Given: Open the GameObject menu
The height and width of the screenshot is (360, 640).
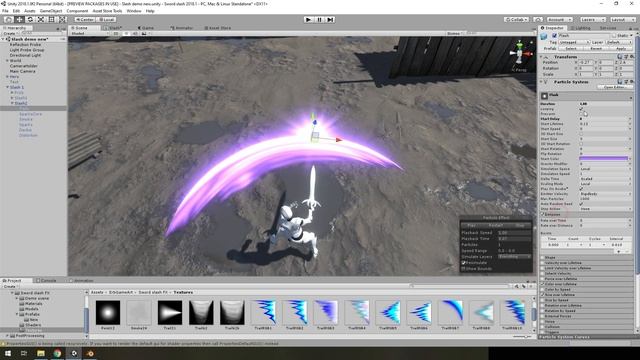Looking at the screenshot, I should 51,11.
